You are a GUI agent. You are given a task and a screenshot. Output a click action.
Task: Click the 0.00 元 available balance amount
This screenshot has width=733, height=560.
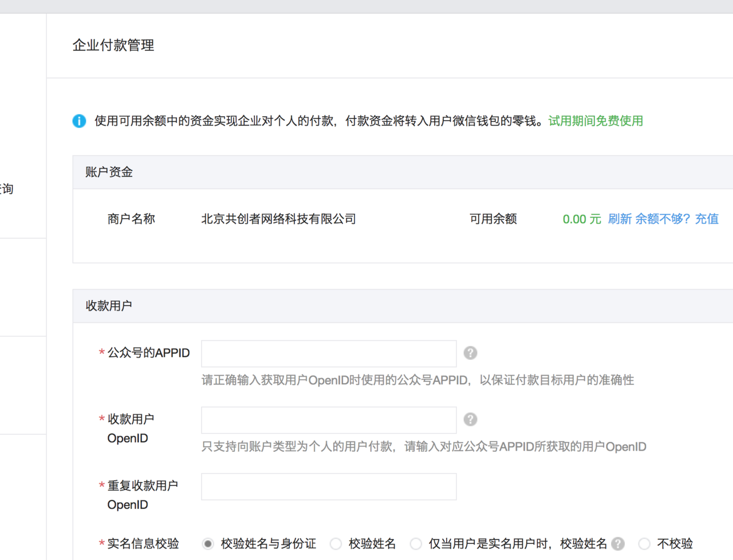pos(581,219)
